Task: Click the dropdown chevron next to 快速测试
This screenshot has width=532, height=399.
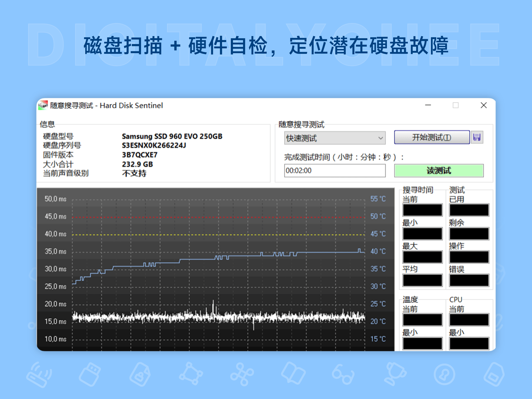Action: point(381,138)
